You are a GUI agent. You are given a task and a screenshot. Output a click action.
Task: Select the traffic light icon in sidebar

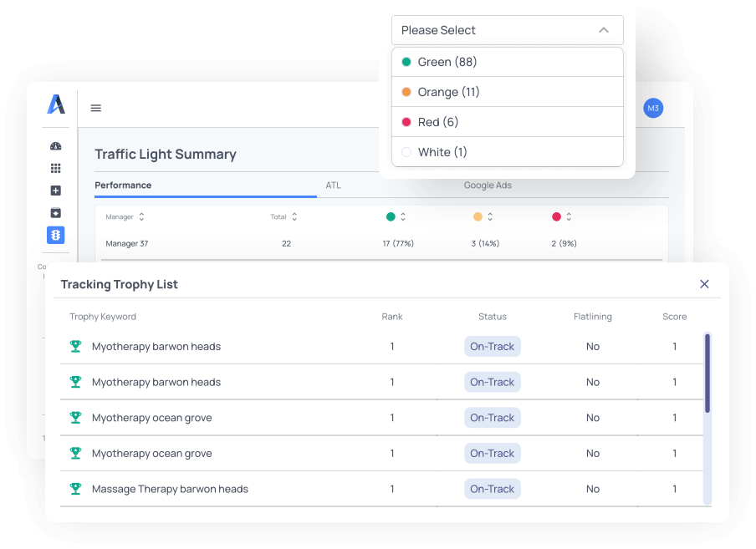56,236
